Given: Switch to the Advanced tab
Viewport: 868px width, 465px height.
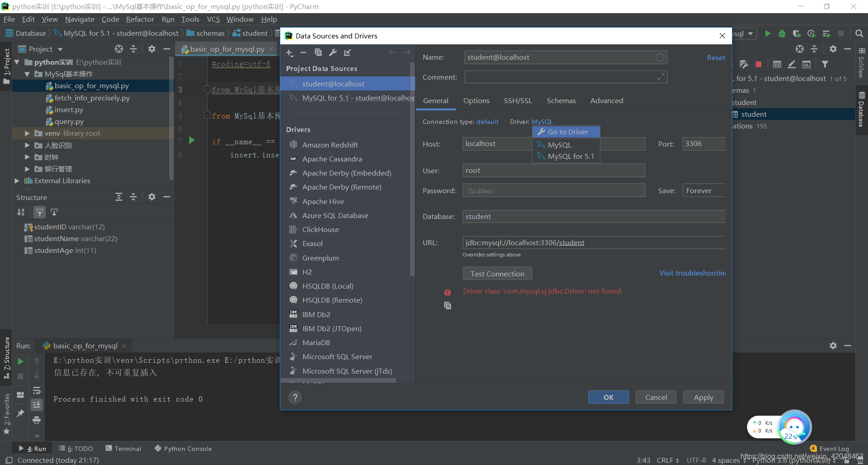Looking at the screenshot, I should [607, 101].
